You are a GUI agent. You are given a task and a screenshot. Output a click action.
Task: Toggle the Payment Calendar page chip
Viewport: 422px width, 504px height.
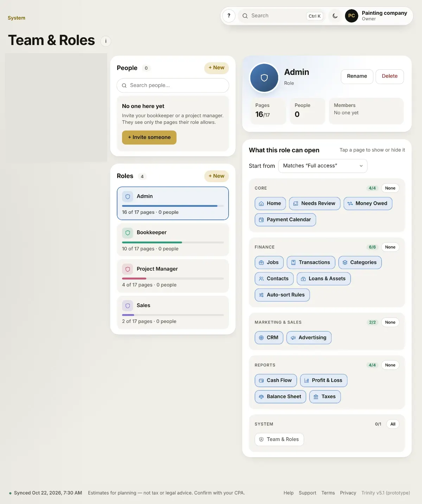tap(285, 219)
